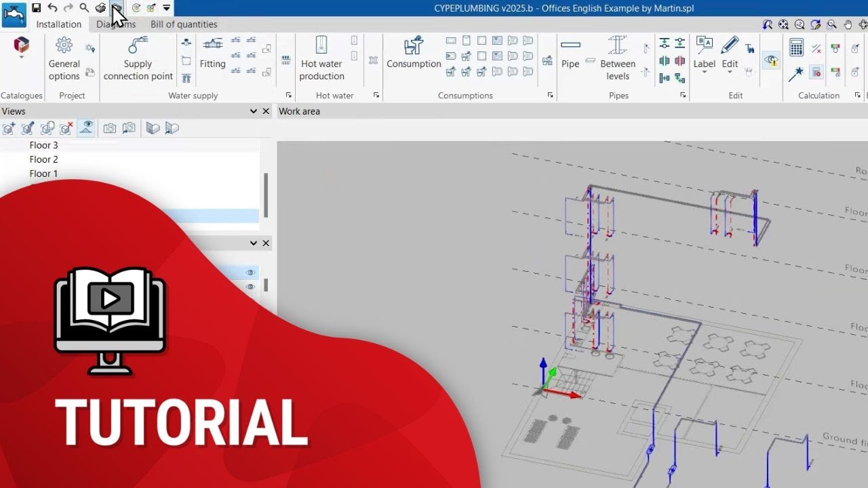Open the Views panel chevron menu
The image size is (868, 488).
254,111
